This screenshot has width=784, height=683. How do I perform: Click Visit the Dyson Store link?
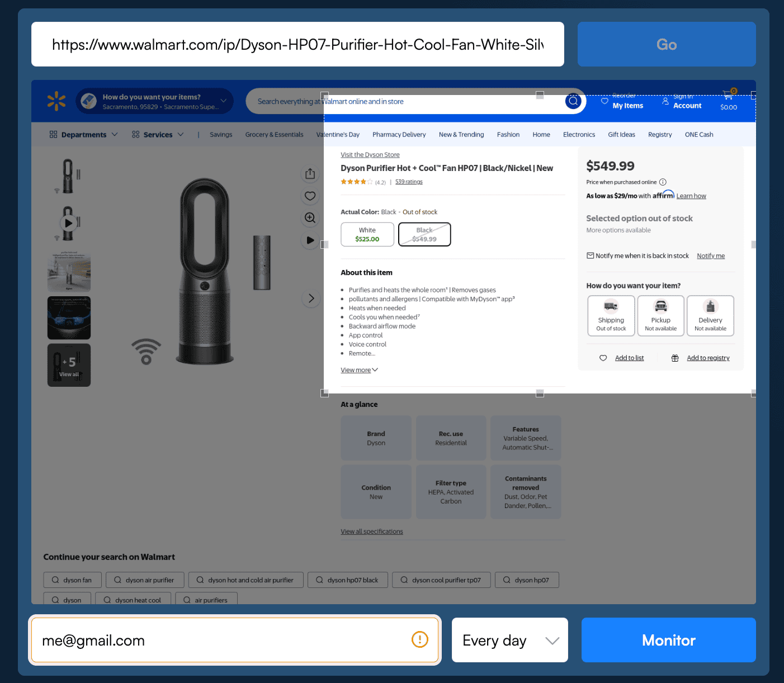pyautogui.click(x=370, y=155)
